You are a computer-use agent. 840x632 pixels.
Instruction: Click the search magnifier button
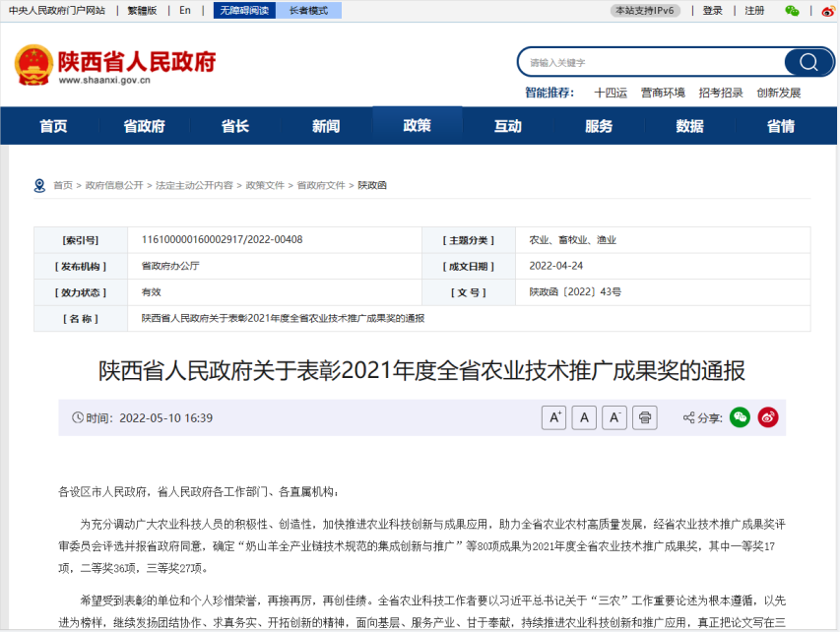coord(808,62)
